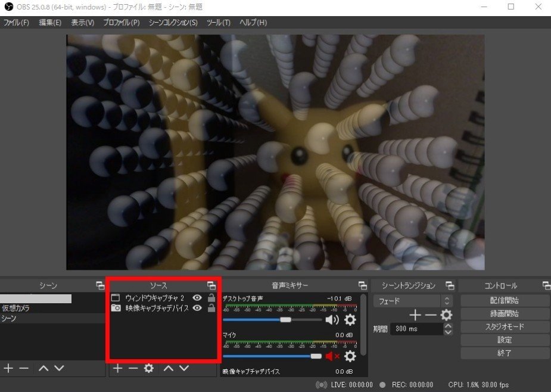Image resolution: width=551 pixels, height=392 pixels.
Task: Add a new source with plus icon
Action: pyautogui.click(x=118, y=368)
